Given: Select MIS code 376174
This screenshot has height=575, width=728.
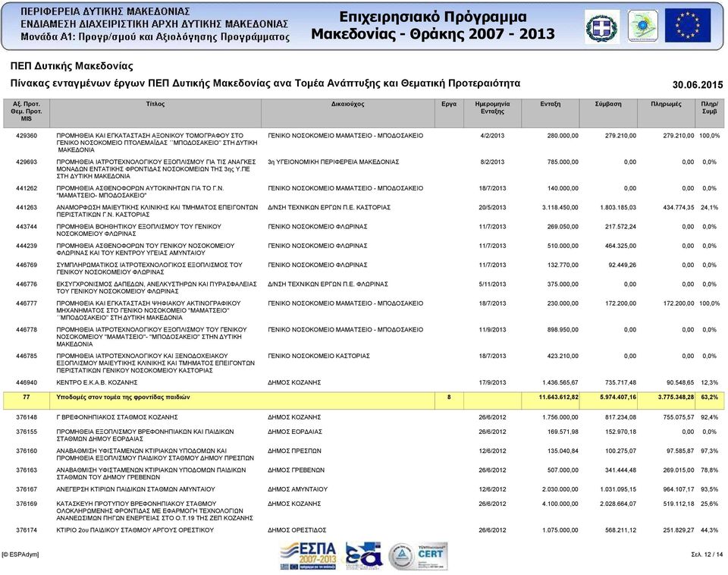Looking at the screenshot, I should tap(27, 530).
